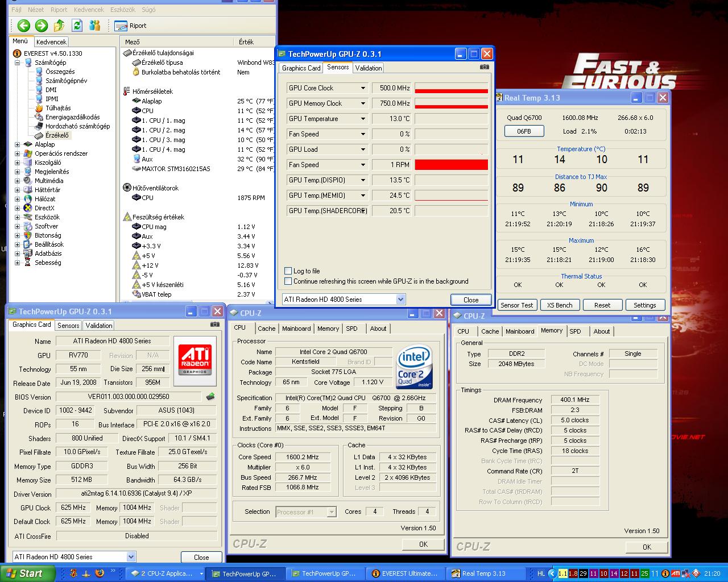Click EVEREST's green back arrow
This screenshot has height=582, width=728.
(23, 25)
